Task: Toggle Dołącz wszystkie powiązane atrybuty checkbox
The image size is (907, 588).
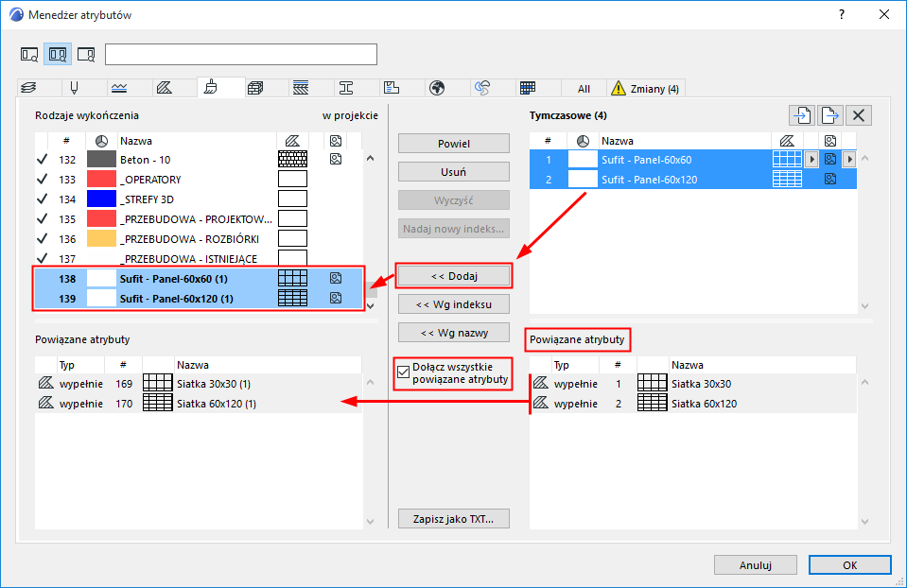Action: 404,372
